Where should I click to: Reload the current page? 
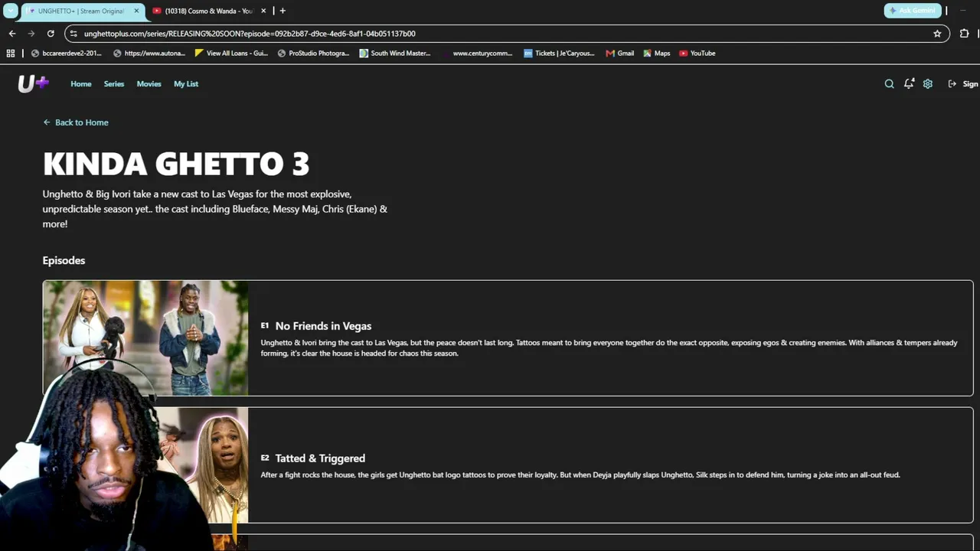(x=51, y=34)
